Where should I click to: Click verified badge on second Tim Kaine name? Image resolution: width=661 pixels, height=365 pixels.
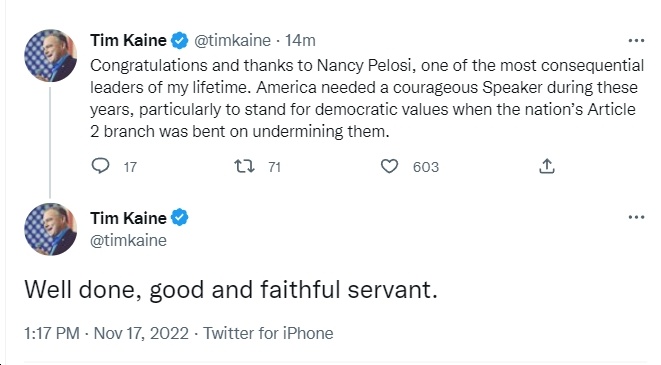pyautogui.click(x=180, y=218)
